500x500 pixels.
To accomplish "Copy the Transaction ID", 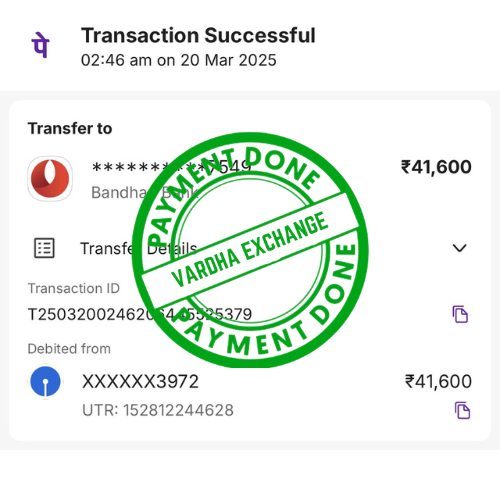I will pyautogui.click(x=460, y=314).
